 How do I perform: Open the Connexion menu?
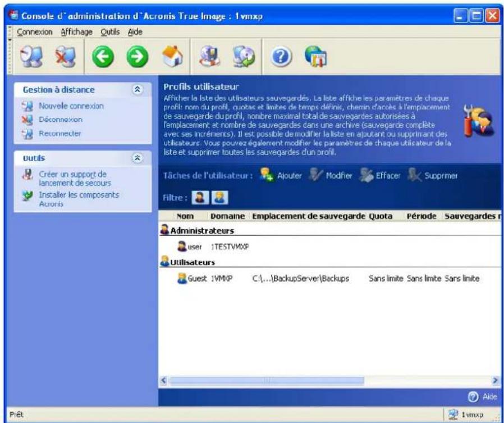(35, 32)
